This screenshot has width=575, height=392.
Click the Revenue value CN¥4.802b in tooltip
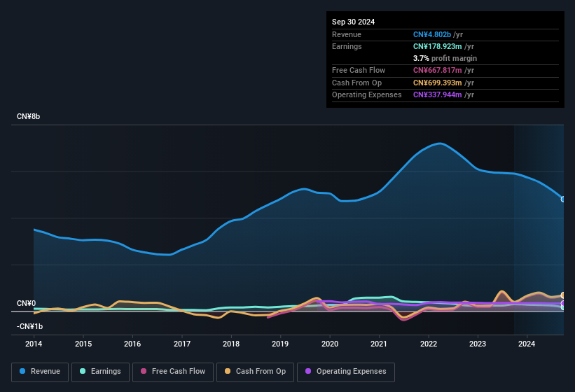[432, 34]
